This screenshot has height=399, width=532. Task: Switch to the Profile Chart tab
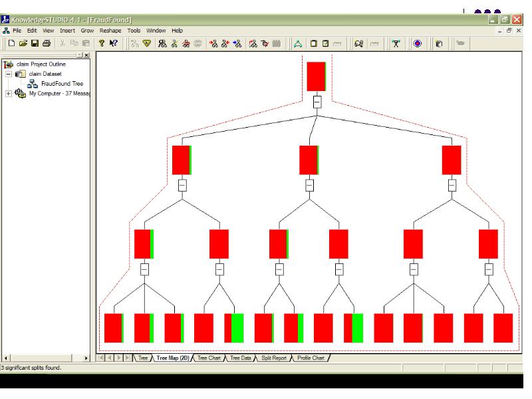pos(311,358)
